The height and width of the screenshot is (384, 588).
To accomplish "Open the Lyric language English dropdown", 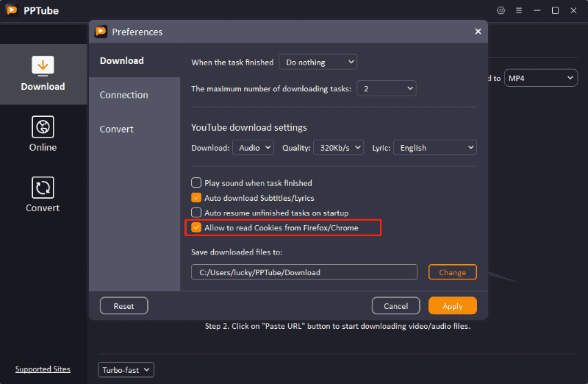I will 435,148.
